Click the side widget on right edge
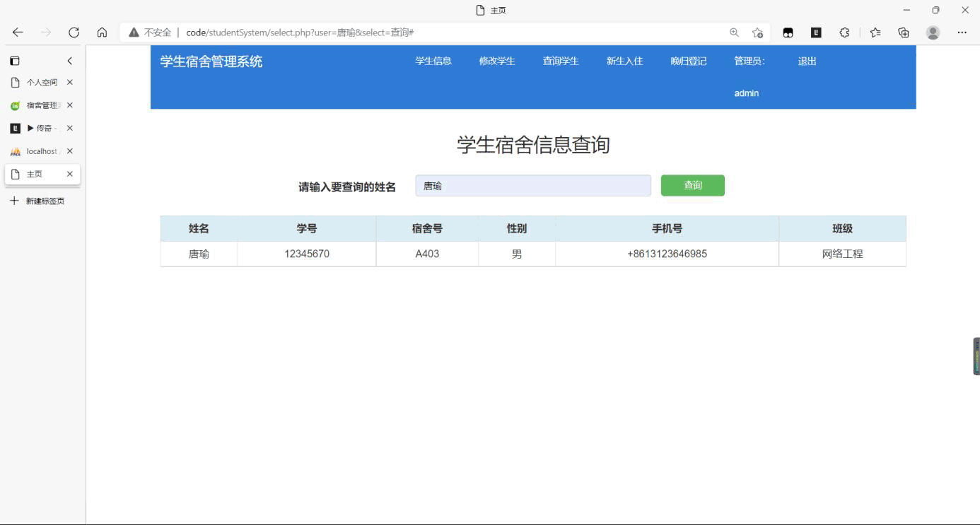The image size is (980, 525). click(x=976, y=356)
